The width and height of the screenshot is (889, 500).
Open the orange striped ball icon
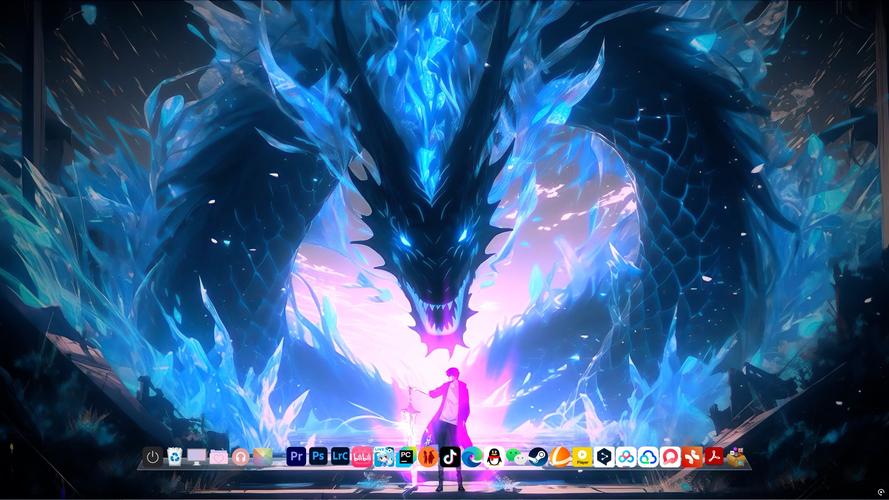coord(560,456)
